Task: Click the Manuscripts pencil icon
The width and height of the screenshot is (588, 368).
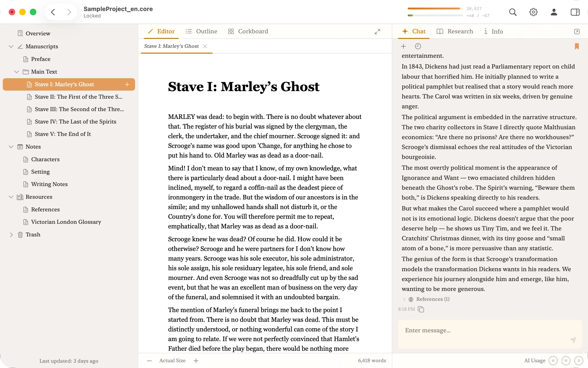Action: point(20,46)
